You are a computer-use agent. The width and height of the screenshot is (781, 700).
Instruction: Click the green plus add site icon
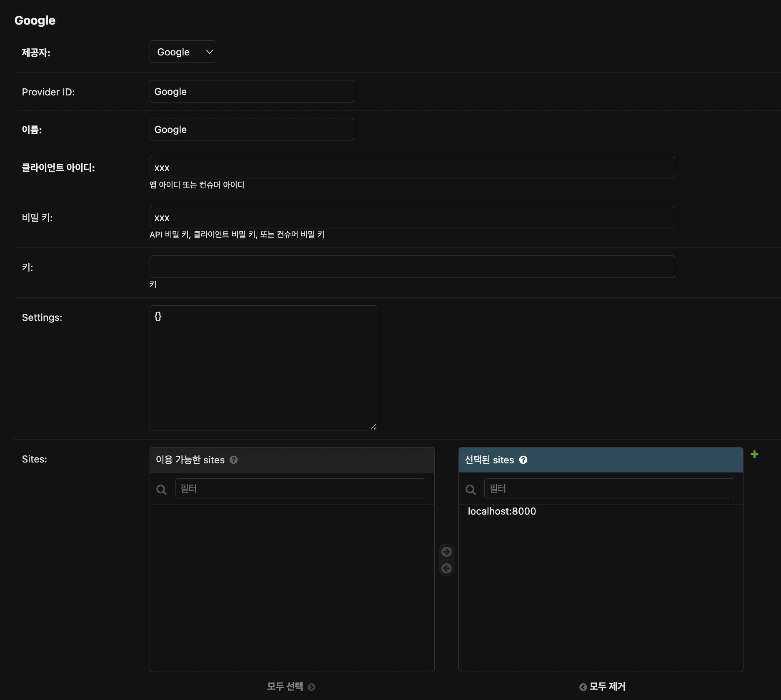754,454
